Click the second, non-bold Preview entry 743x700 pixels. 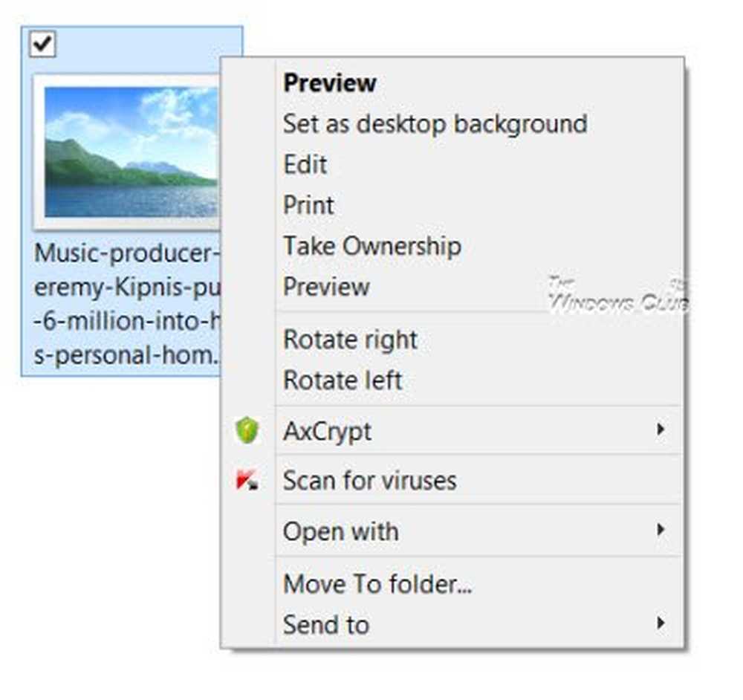(326, 287)
